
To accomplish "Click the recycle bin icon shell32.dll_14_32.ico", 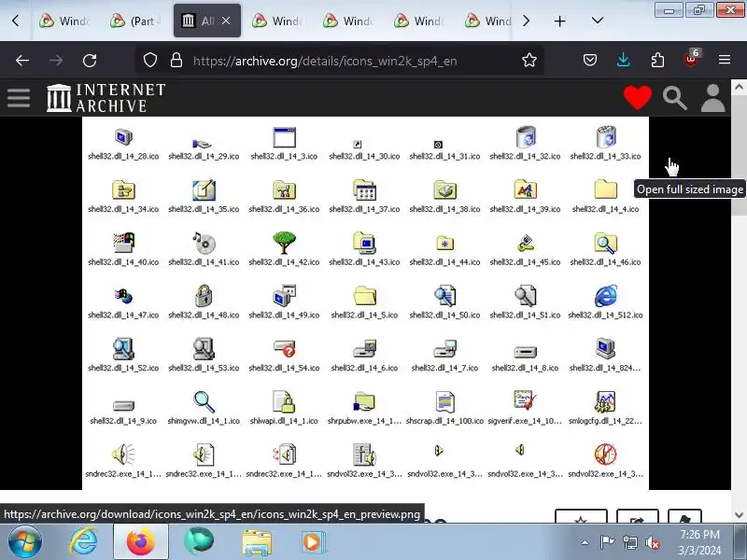I will pyautogui.click(x=526, y=136).
